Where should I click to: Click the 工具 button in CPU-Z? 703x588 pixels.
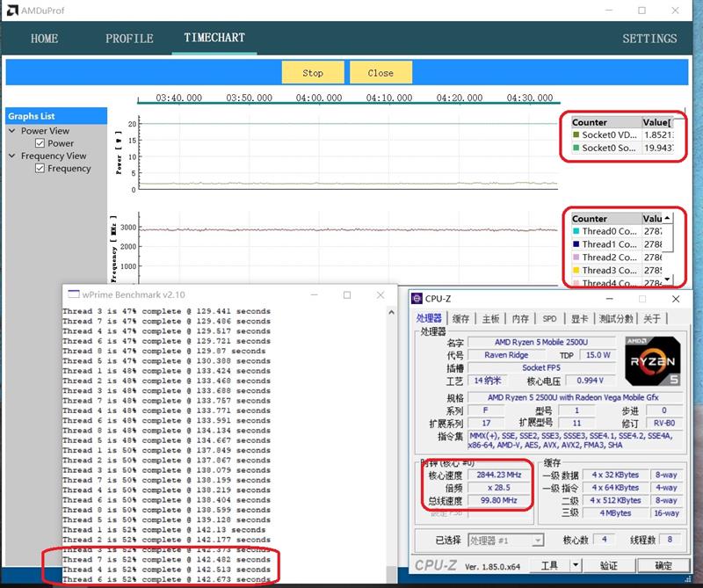[549, 565]
